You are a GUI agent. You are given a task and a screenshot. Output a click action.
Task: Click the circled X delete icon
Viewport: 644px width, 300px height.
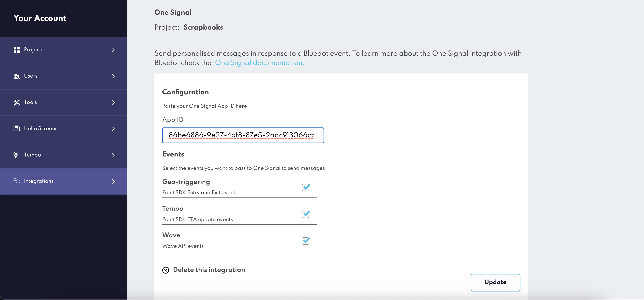pyautogui.click(x=165, y=270)
